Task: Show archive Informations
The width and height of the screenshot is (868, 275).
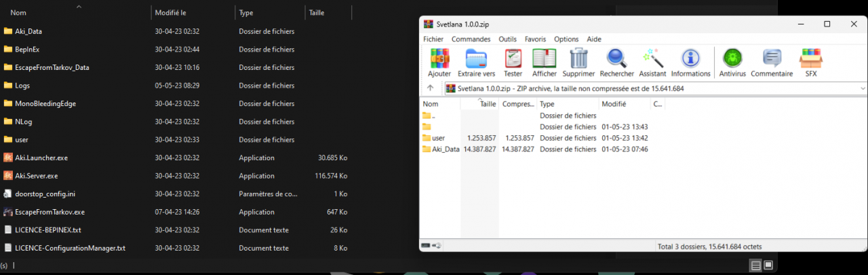Action: pos(690,62)
